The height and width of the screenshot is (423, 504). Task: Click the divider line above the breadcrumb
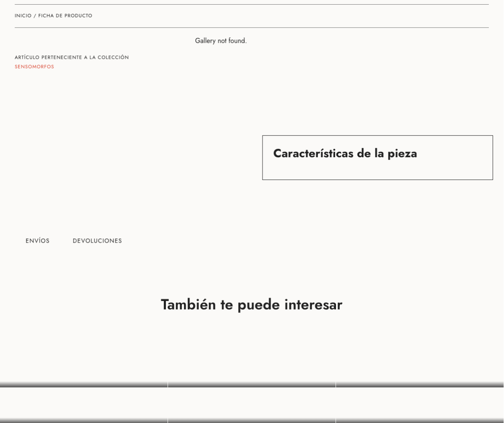[252, 5]
